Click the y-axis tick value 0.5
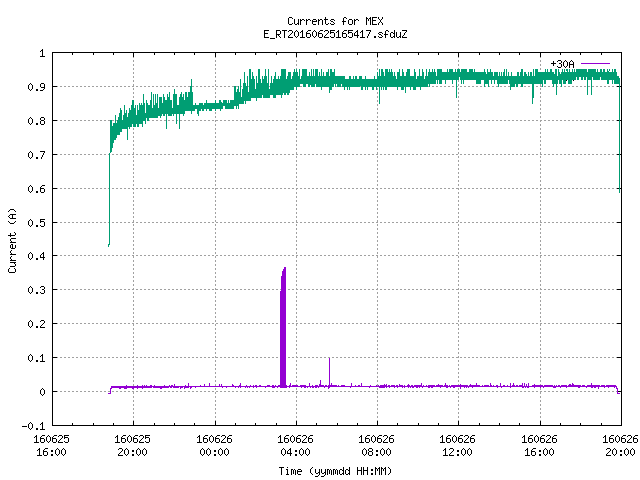Screen dimensions: 640x480 [x=36, y=222]
